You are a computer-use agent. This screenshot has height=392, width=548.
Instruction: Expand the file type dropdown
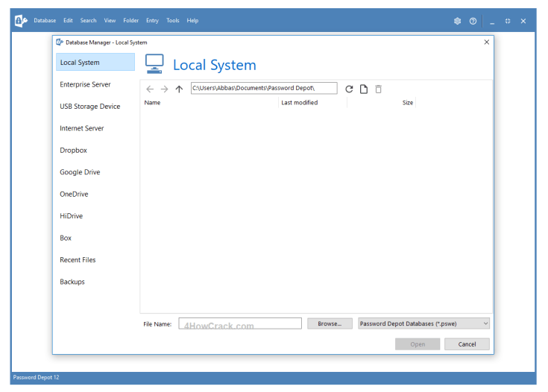point(423,324)
